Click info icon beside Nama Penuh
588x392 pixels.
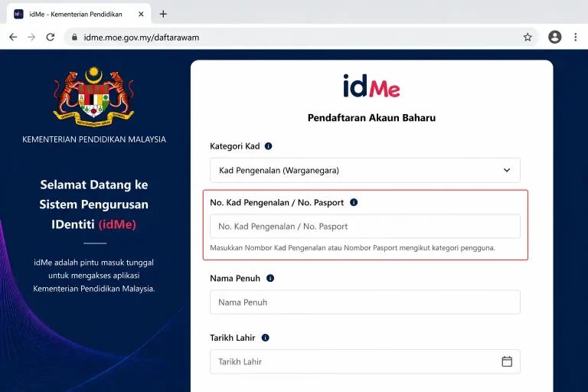point(270,279)
